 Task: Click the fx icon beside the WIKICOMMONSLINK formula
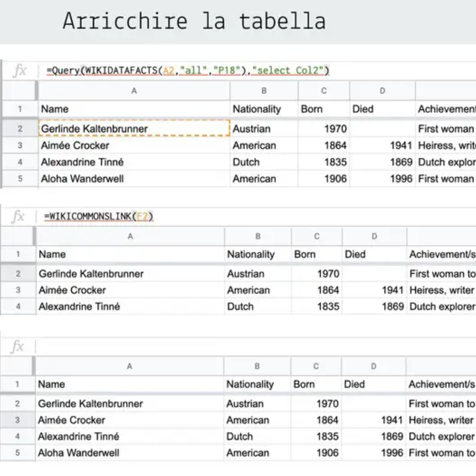point(18,217)
